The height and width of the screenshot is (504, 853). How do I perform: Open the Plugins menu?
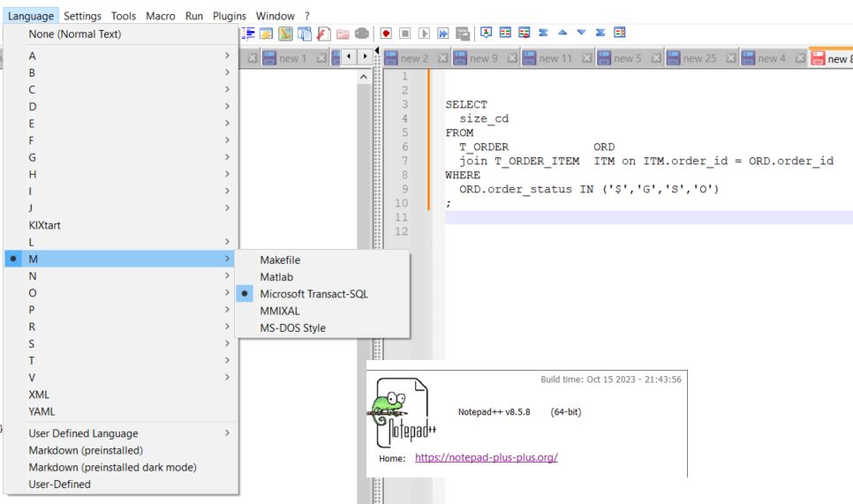[229, 16]
